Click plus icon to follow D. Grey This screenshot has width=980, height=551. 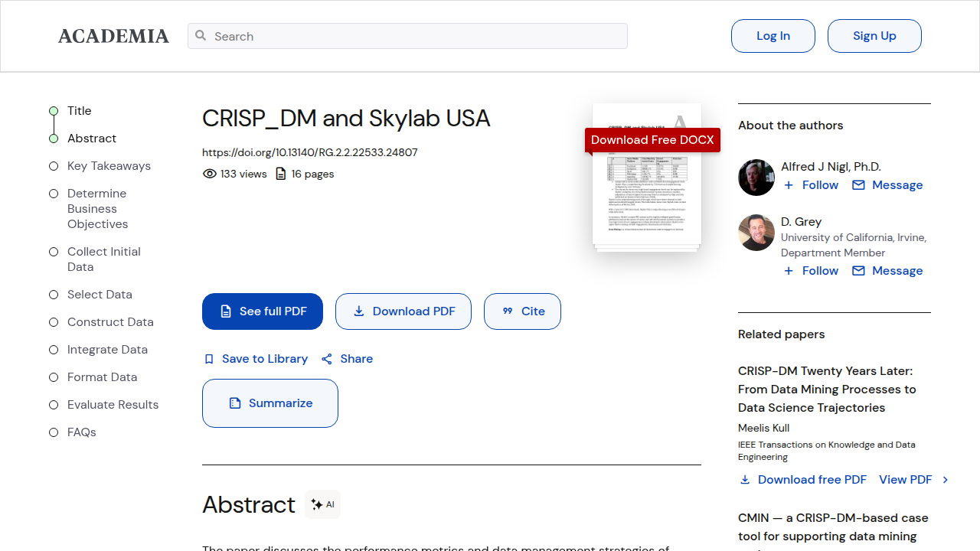coord(789,271)
